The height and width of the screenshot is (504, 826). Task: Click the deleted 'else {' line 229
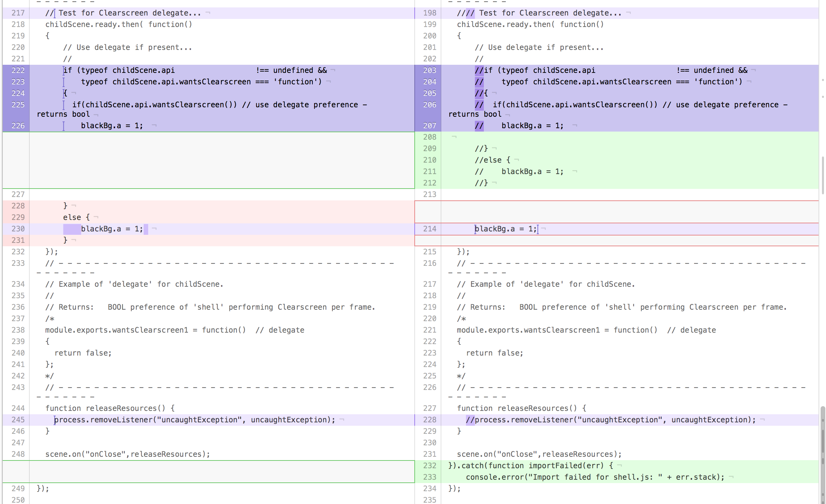[77, 217]
